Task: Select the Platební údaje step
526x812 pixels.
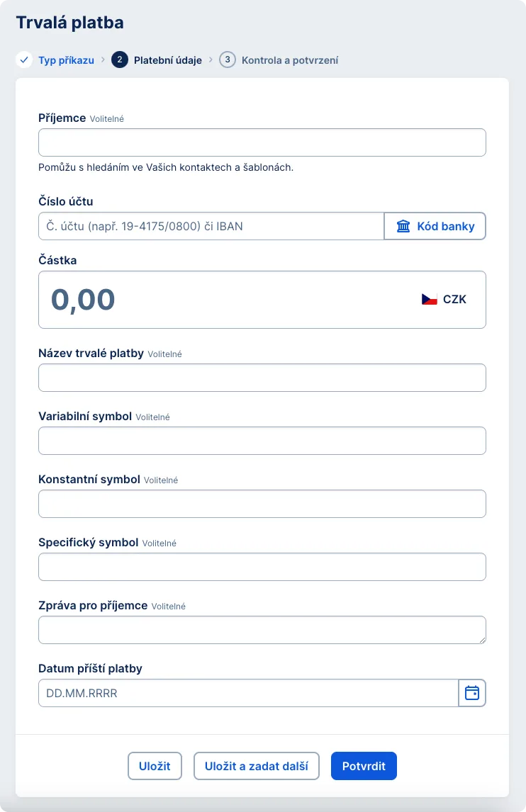Action: coord(167,60)
